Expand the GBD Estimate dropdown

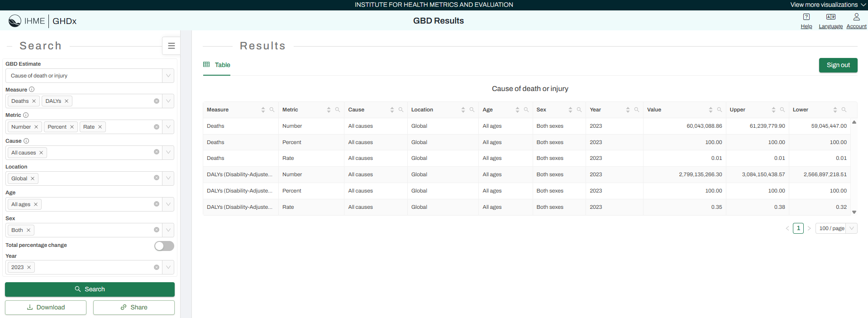[x=168, y=76]
